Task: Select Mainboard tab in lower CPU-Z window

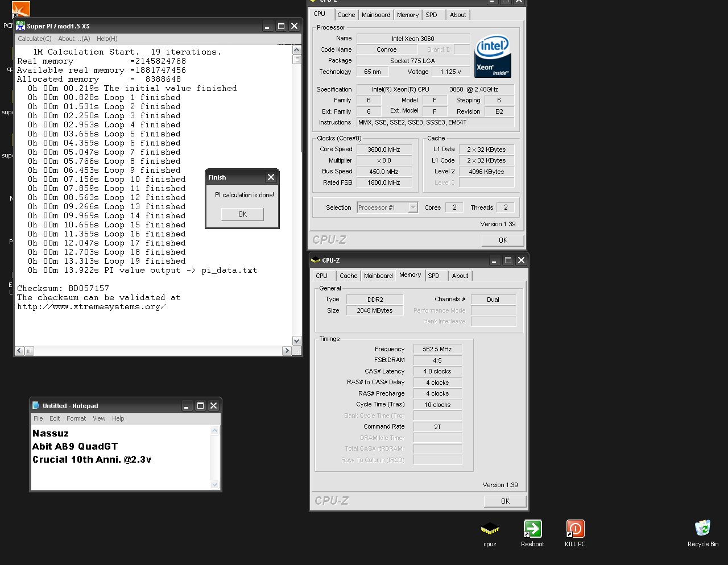Action: tap(378, 276)
